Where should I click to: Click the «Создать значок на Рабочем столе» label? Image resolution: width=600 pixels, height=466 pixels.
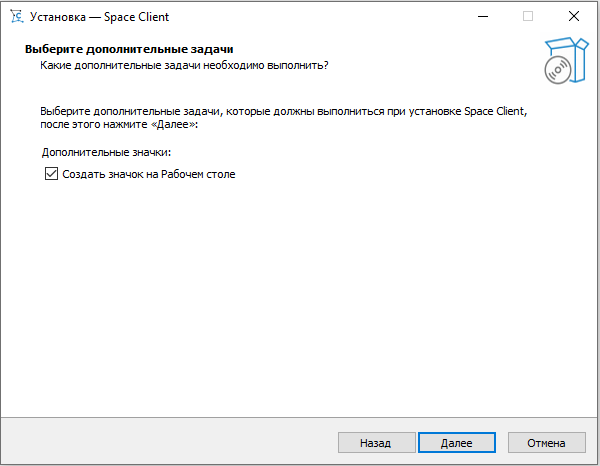pyautogui.click(x=149, y=174)
